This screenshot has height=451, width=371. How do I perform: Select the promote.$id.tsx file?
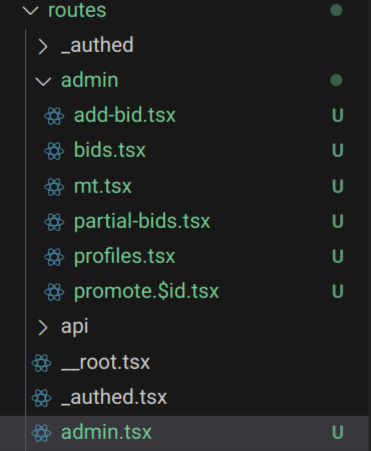tap(146, 291)
